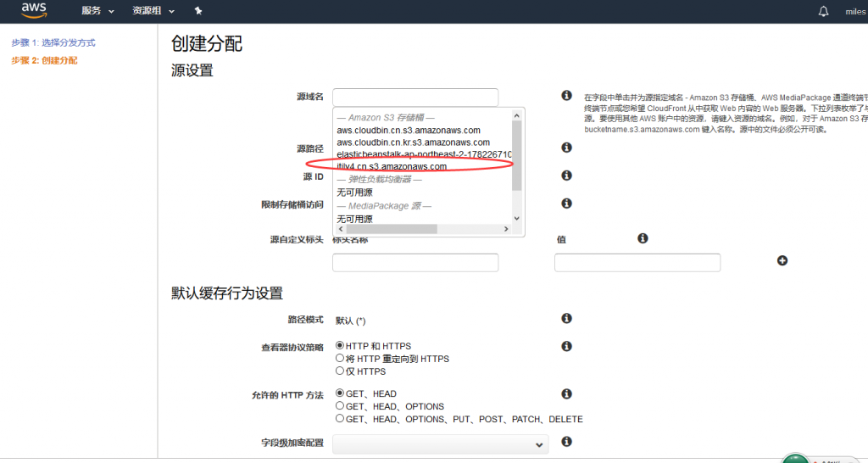Click horizontal scrollbar thumb of origin list
868x463 pixels.
tap(392, 229)
